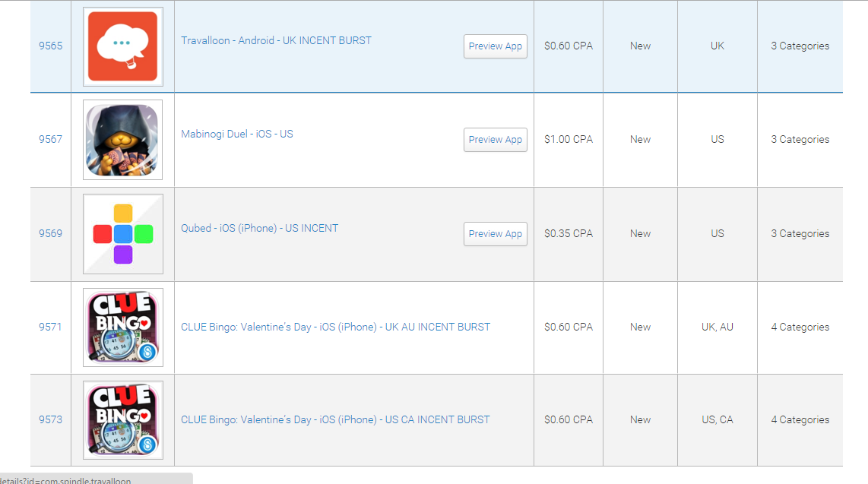868x484 pixels.
Task: Click the Mabinogi Duel app icon
Action: (122, 140)
